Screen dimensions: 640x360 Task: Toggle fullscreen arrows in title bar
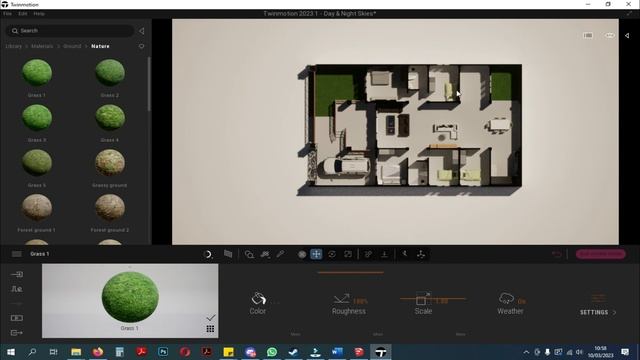630,13
